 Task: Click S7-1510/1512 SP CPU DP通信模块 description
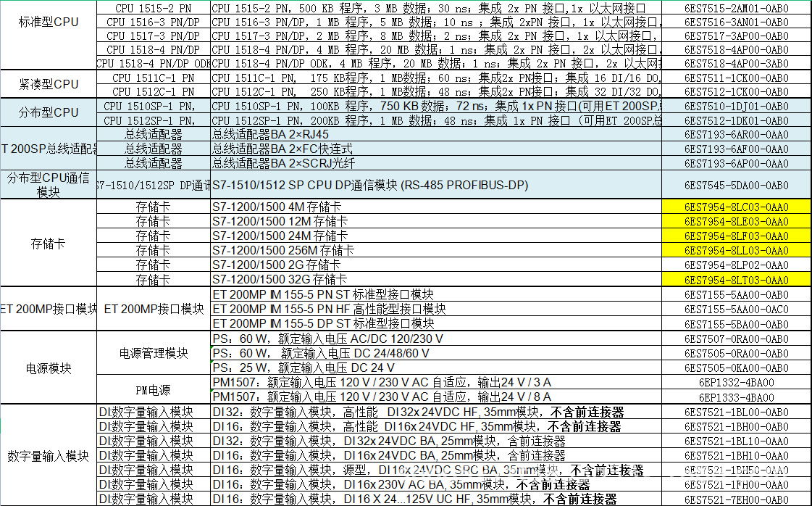pyautogui.click(x=436, y=185)
